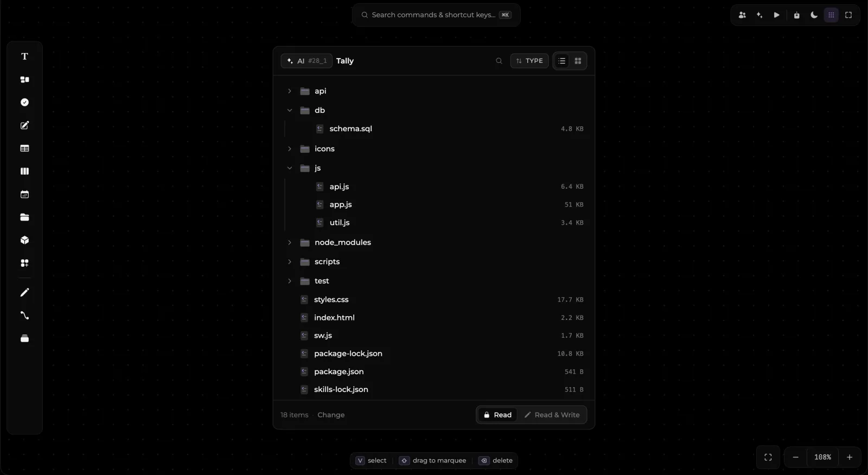The image size is (868, 475).
Task: Toggle the dotted grid background
Action: pos(831,15)
